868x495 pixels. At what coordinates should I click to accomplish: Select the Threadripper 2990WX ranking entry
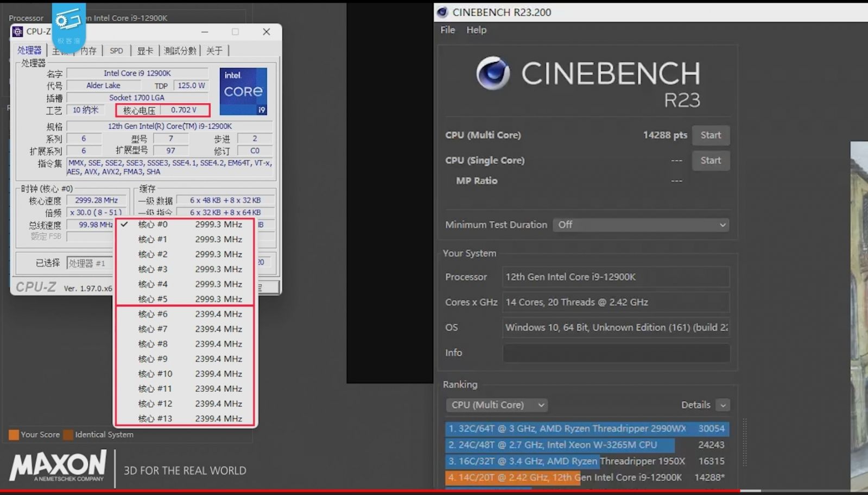point(587,428)
